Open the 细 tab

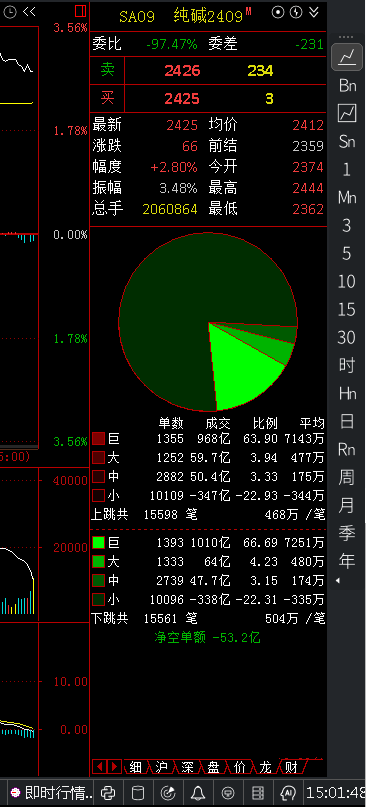tap(136, 767)
